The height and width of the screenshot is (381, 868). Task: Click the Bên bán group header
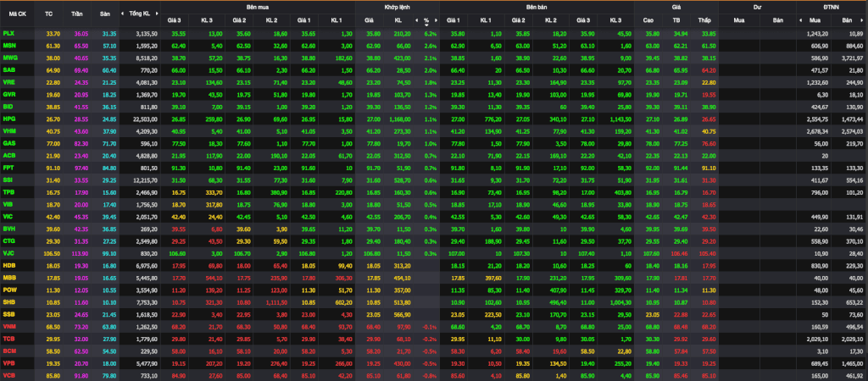pos(537,7)
